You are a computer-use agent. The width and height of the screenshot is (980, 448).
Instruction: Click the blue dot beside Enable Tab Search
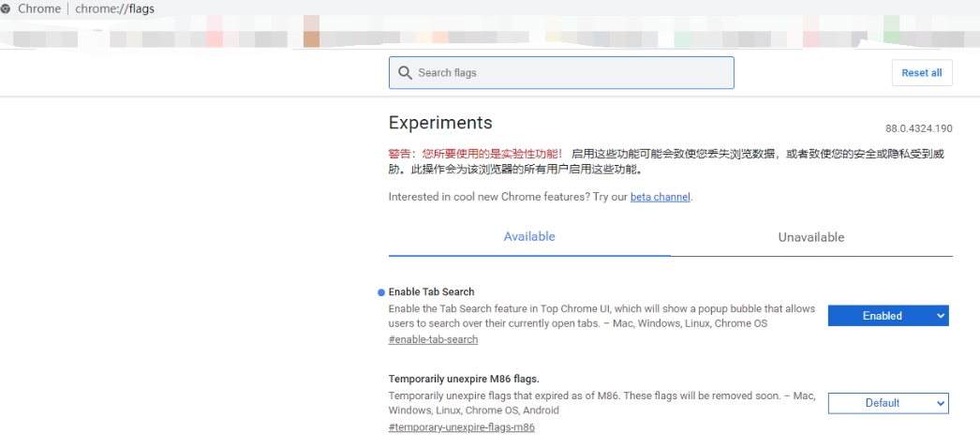382,292
